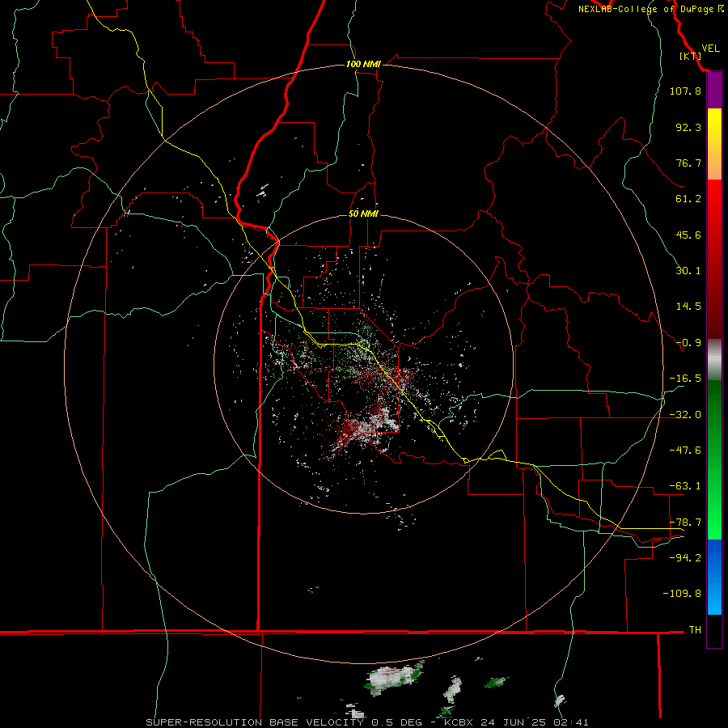Click the 50 NMI range ring label
The image size is (728, 728).
pos(363,214)
